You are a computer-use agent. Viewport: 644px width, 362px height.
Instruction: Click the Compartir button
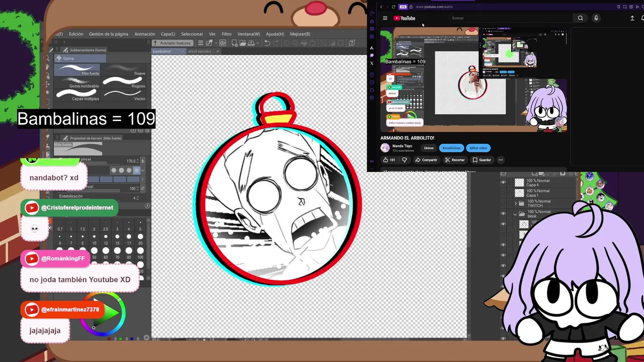[426, 160]
